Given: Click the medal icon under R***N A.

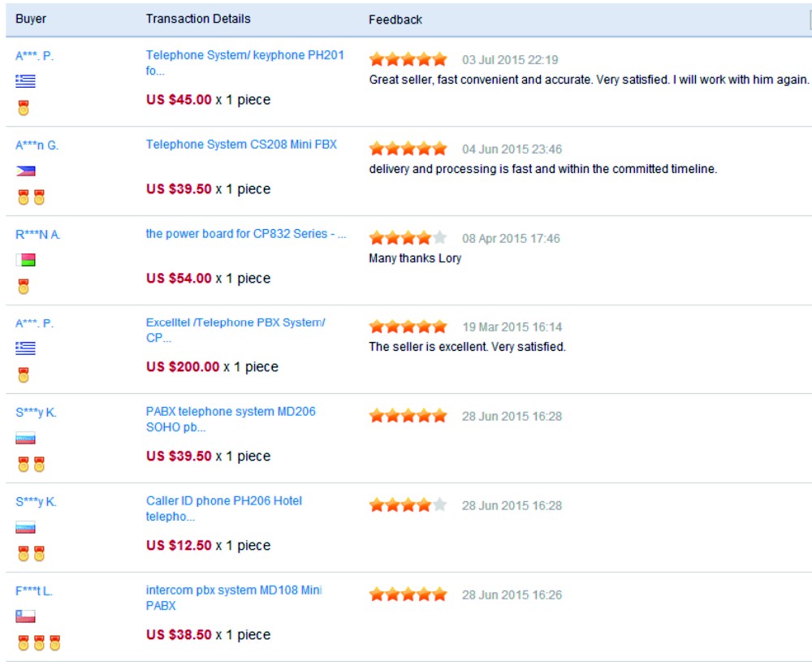Looking at the screenshot, I should (x=24, y=287).
